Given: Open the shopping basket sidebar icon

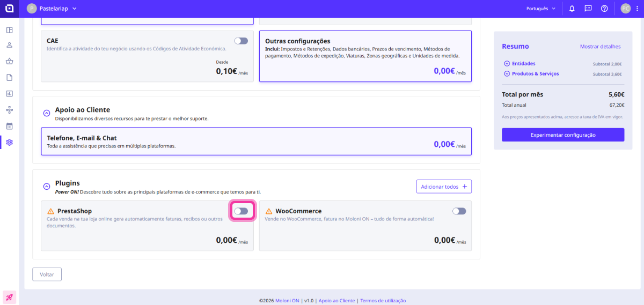Looking at the screenshot, I should coord(9,61).
